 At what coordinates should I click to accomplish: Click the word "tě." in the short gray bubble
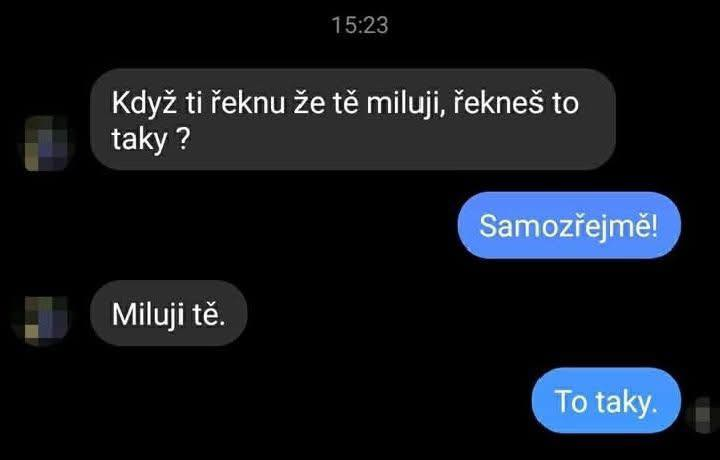209,314
